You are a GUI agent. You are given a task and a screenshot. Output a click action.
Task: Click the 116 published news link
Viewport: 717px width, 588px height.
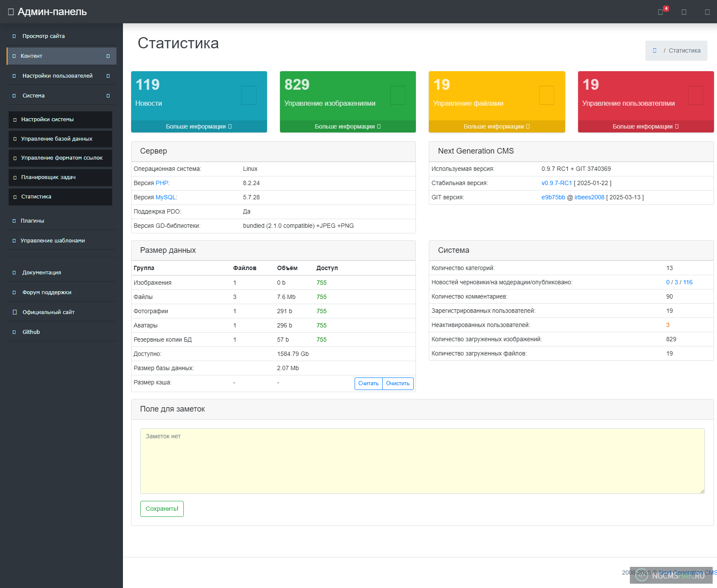coord(688,282)
